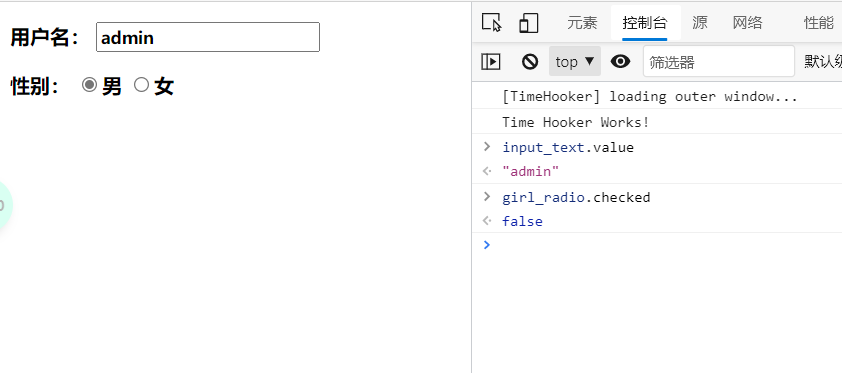This screenshot has height=373, width=842.
Task: Click the girl_radio.checked console entry
Action: [576, 198]
